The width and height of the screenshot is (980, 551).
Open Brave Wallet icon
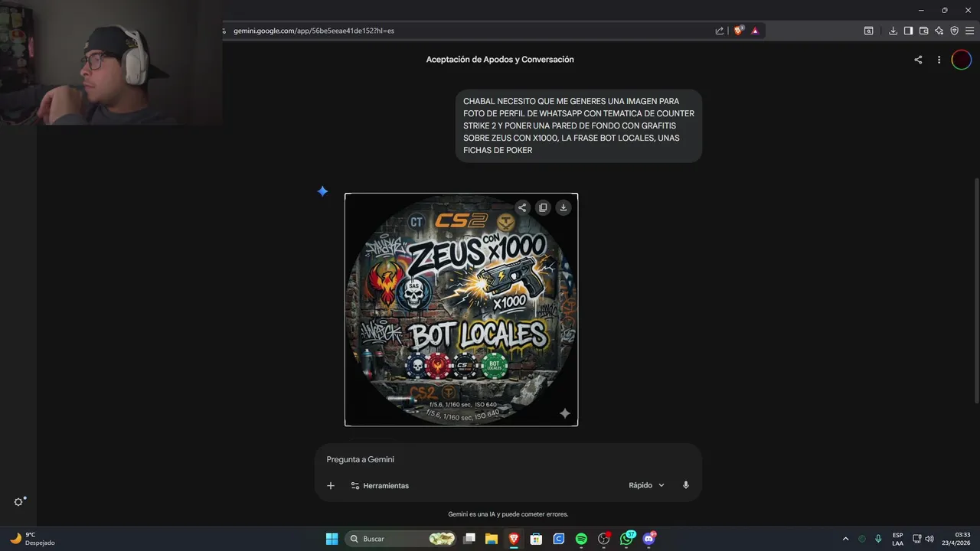click(923, 31)
